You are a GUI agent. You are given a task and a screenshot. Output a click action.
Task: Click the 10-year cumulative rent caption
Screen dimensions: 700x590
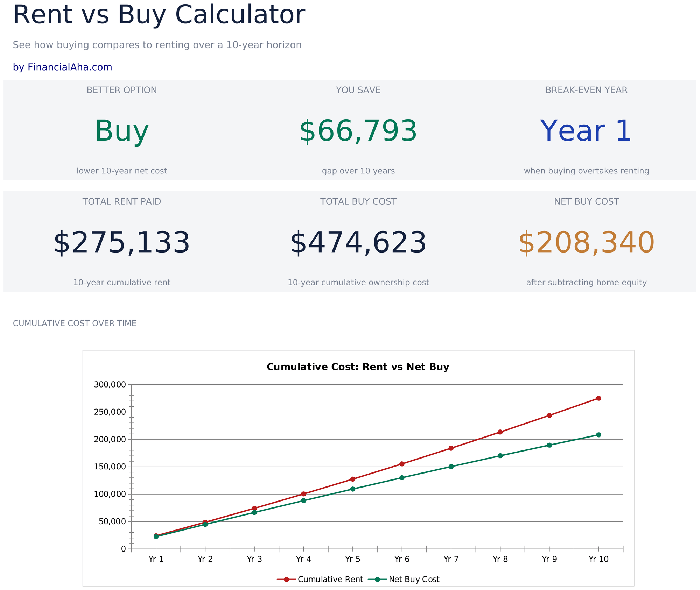point(122,283)
